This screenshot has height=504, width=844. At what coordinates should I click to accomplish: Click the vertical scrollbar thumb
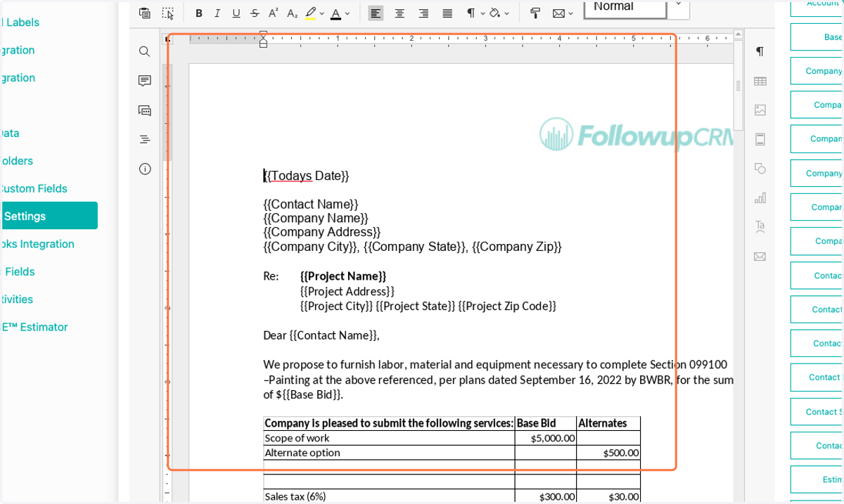(738, 85)
